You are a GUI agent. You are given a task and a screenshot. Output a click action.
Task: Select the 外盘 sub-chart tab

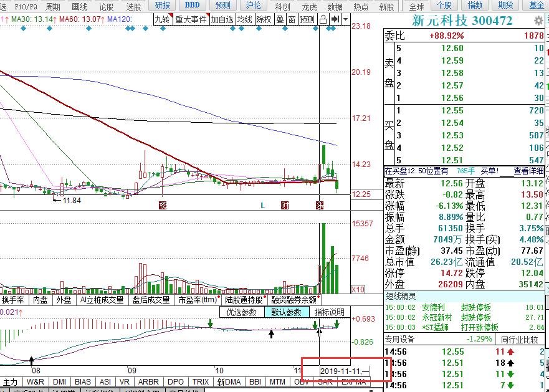coord(64,300)
